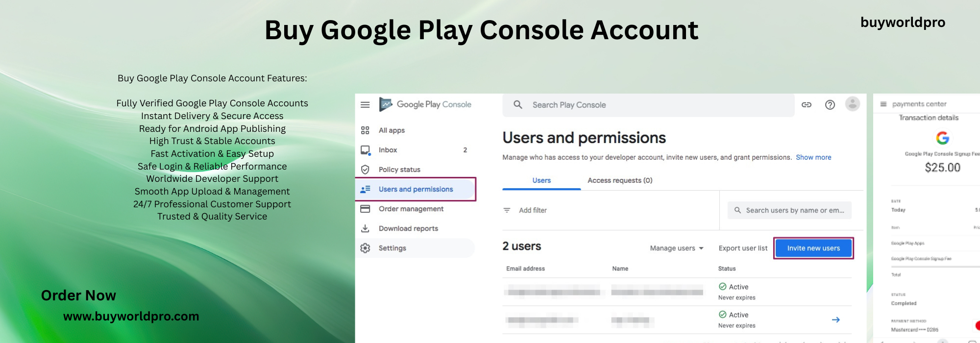980x343 pixels.
Task: Open Settings in the sidebar
Action: (x=415, y=248)
